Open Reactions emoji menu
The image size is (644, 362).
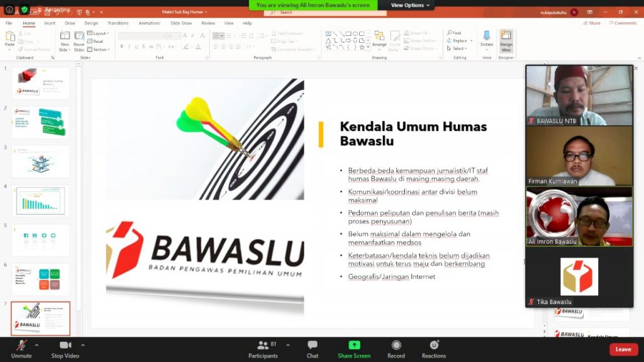click(434, 346)
